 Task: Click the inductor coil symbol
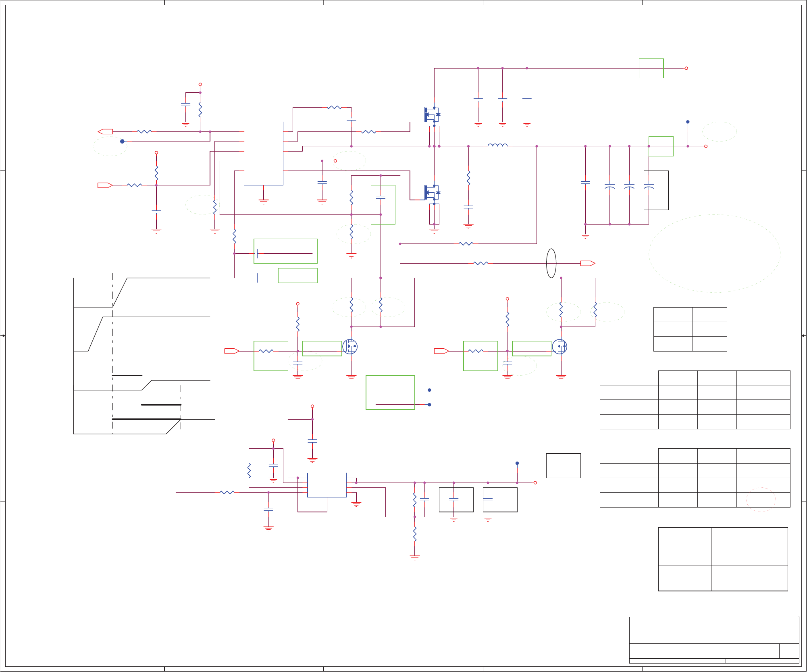tap(497, 145)
